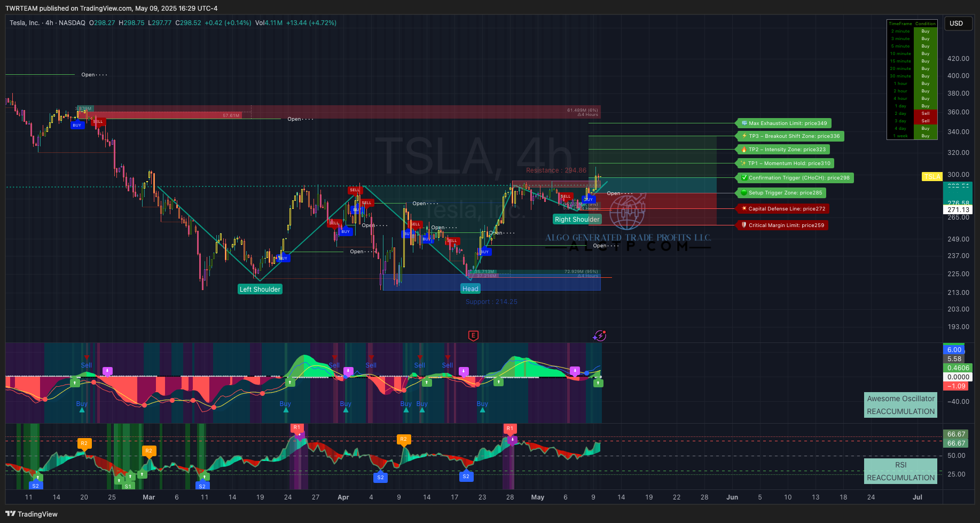Viewport: 980px width, 523px height.
Task: Click the blue BUY tag near February 19
Action: click(77, 125)
